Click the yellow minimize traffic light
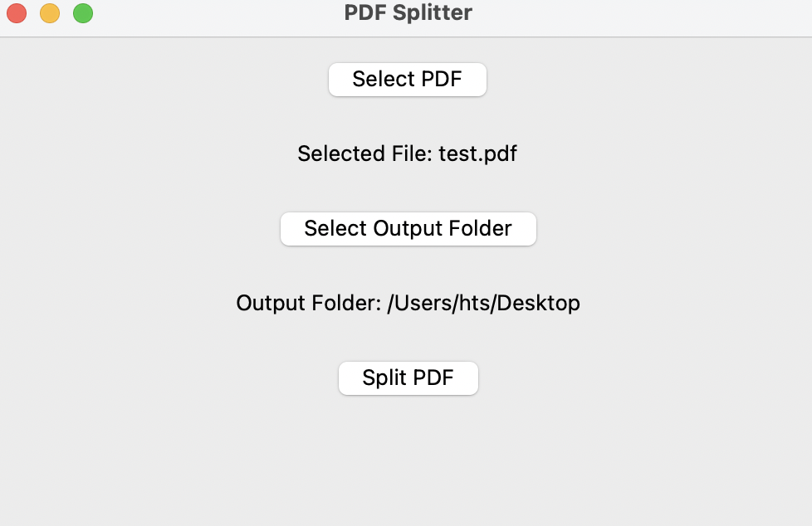The width and height of the screenshot is (812, 526). click(49, 13)
